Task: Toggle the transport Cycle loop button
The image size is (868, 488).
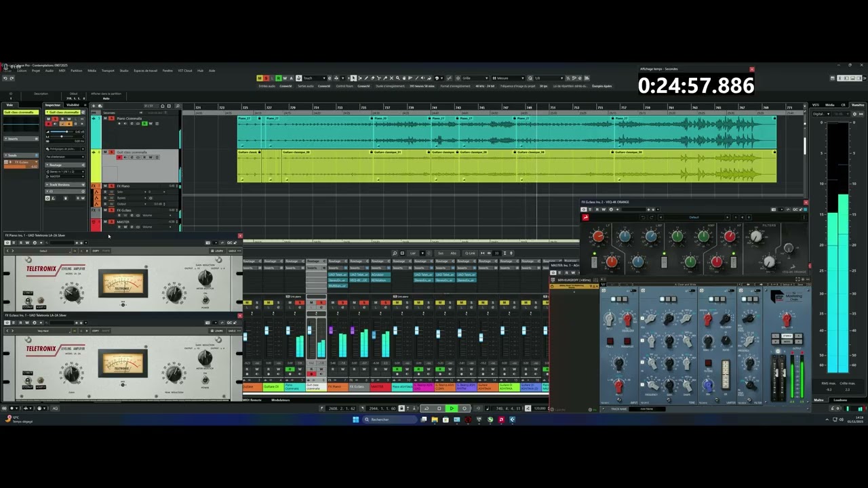Action: click(x=427, y=408)
